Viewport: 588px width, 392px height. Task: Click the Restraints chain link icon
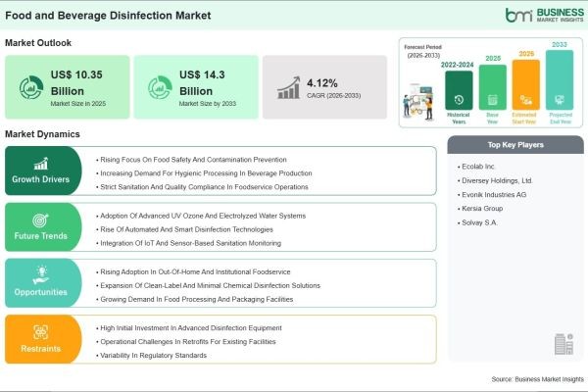click(x=40, y=332)
